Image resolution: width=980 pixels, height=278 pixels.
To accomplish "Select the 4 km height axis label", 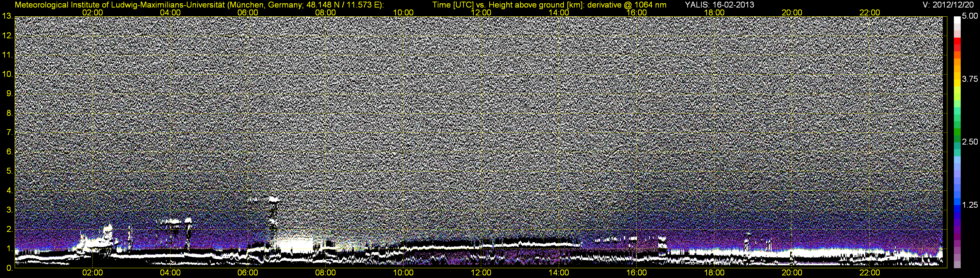I will pos(9,191).
